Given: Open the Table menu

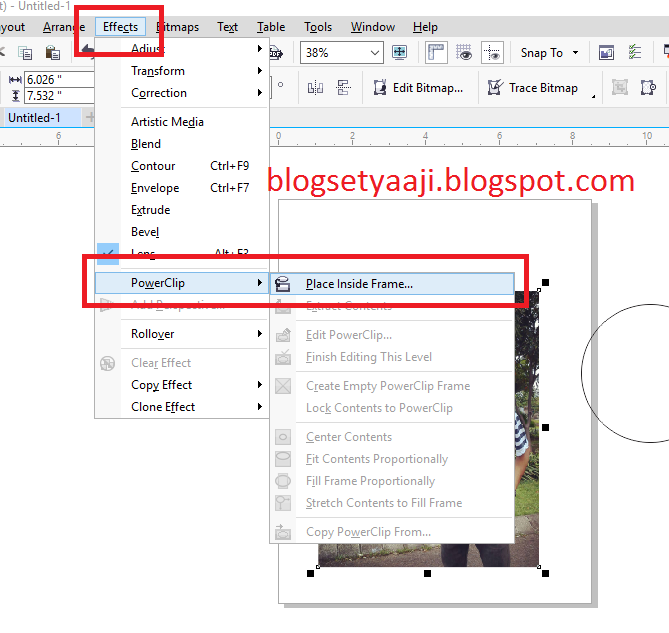Looking at the screenshot, I should (x=271, y=27).
